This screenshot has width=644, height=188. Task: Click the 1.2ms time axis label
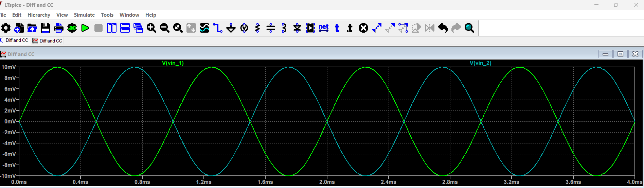click(x=204, y=182)
